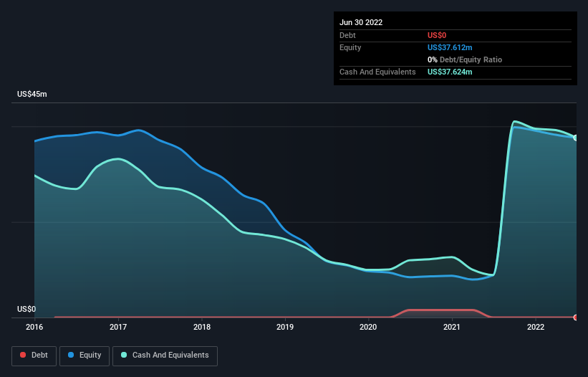Click the 0% Debt/Equity Ratio text
Viewport: 588px width, 377px height.
coord(465,59)
